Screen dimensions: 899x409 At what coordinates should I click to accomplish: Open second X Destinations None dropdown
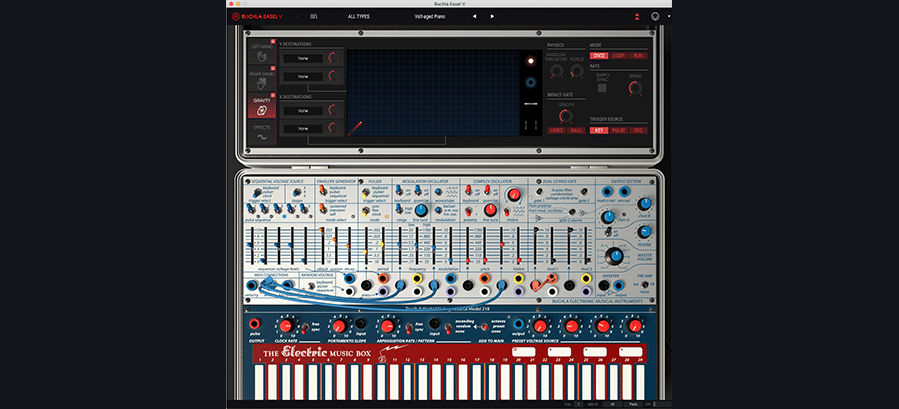(303, 128)
